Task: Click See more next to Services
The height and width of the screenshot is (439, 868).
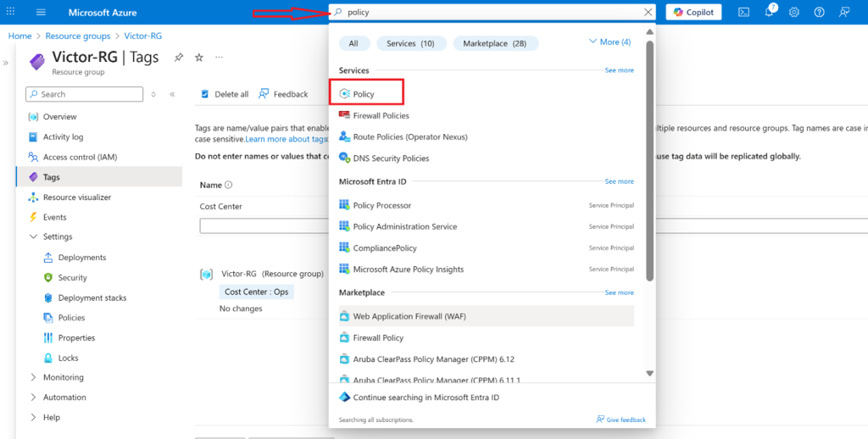Action: tap(619, 70)
